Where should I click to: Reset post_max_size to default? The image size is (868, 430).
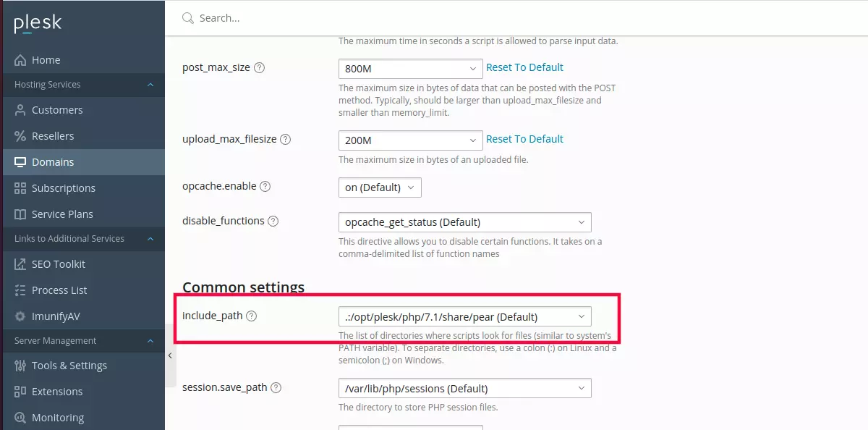pyautogui.click(x=524, y=67)
